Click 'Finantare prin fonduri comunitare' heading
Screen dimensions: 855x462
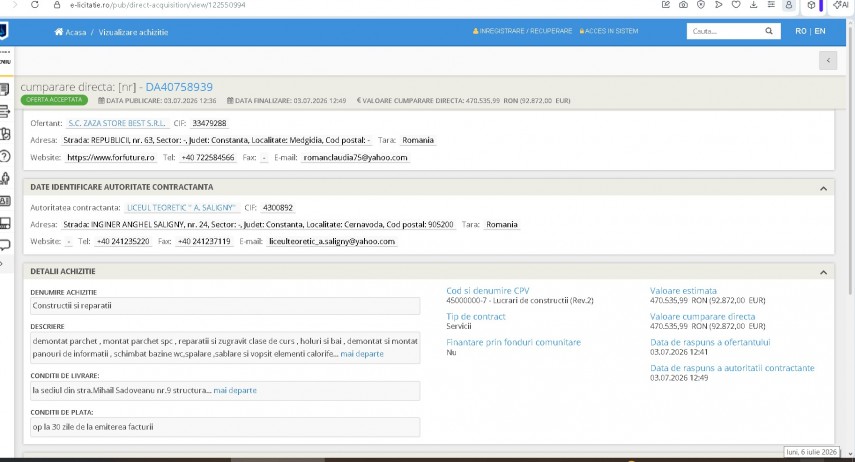pyautogui.click(x=514, y=343)
